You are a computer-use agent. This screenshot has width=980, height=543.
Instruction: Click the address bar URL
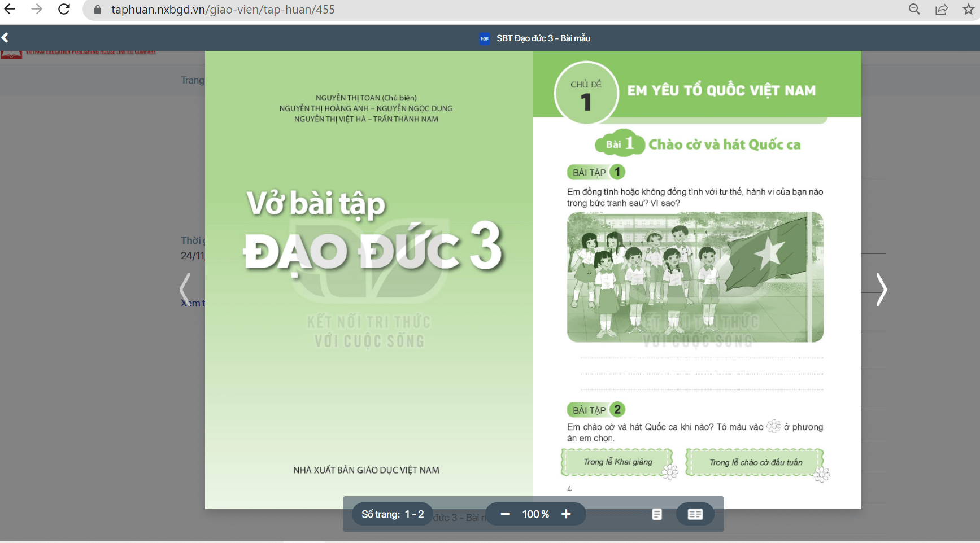pos(223,10)
